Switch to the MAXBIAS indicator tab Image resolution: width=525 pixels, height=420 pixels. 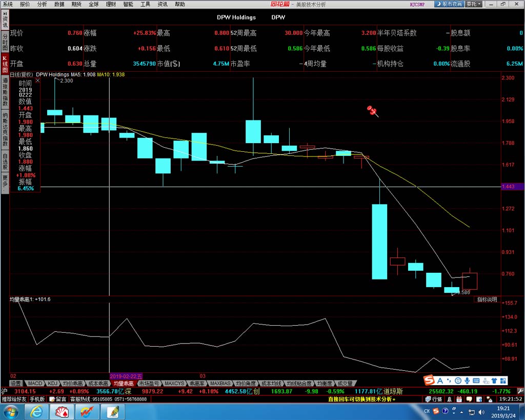220,383
